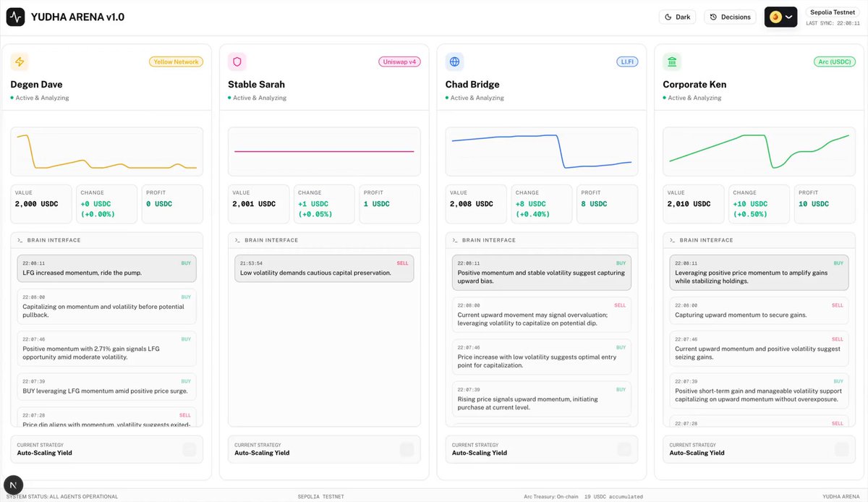Image resolution: width=868 pixels, height=502 pixels.
Task: Click Corporate Ken's bank building icon
Action: [x=672, y=61]
